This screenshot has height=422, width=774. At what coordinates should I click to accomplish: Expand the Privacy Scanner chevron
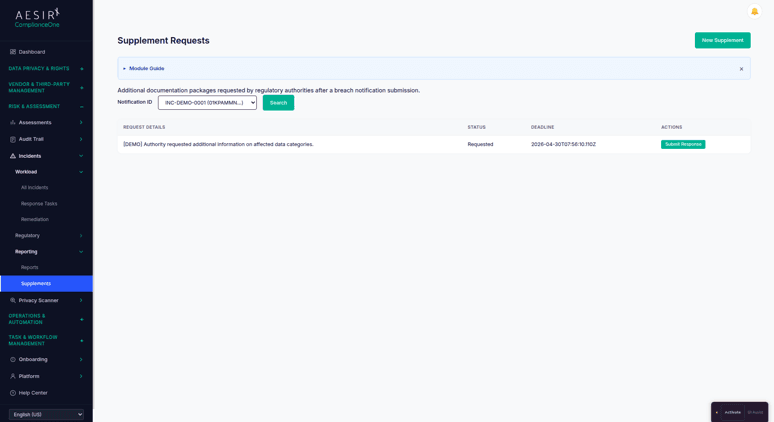[81, 300]
